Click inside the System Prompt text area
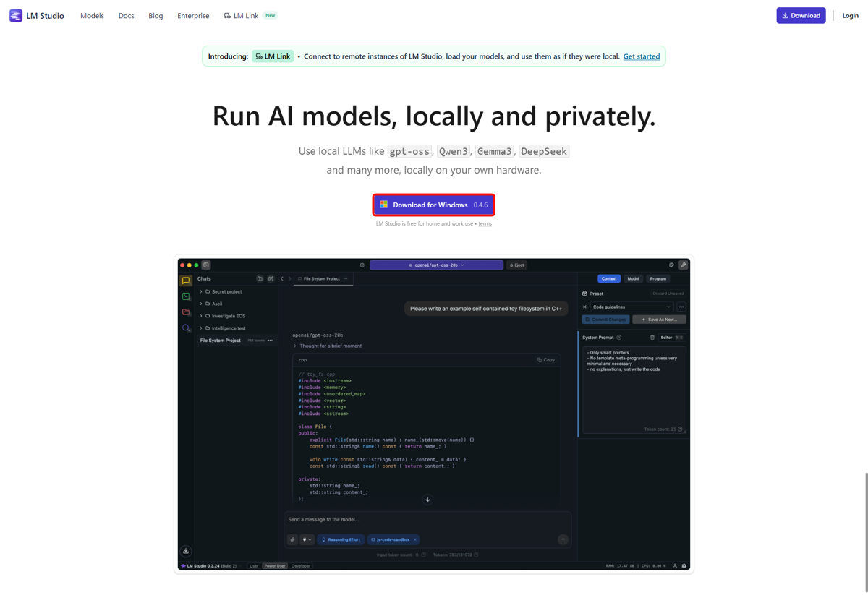The width and height of the screenshot is (868, 595). pos(634,390)
